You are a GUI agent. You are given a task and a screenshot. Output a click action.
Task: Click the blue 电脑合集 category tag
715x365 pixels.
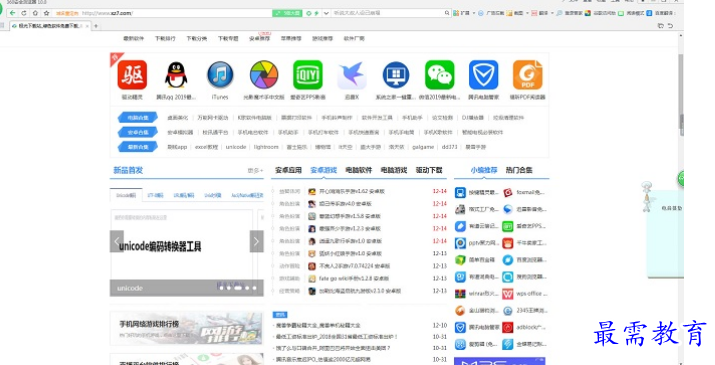(x=138, y=118)
